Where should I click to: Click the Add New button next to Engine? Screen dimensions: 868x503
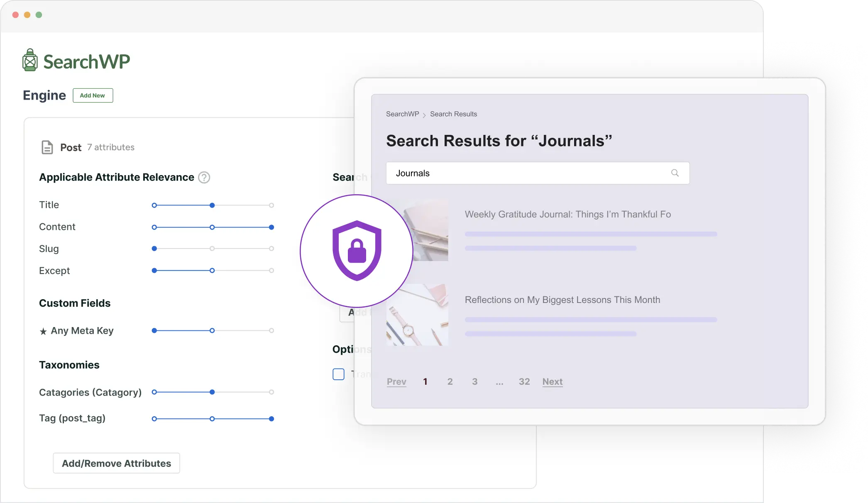click(x=93, y=95)
